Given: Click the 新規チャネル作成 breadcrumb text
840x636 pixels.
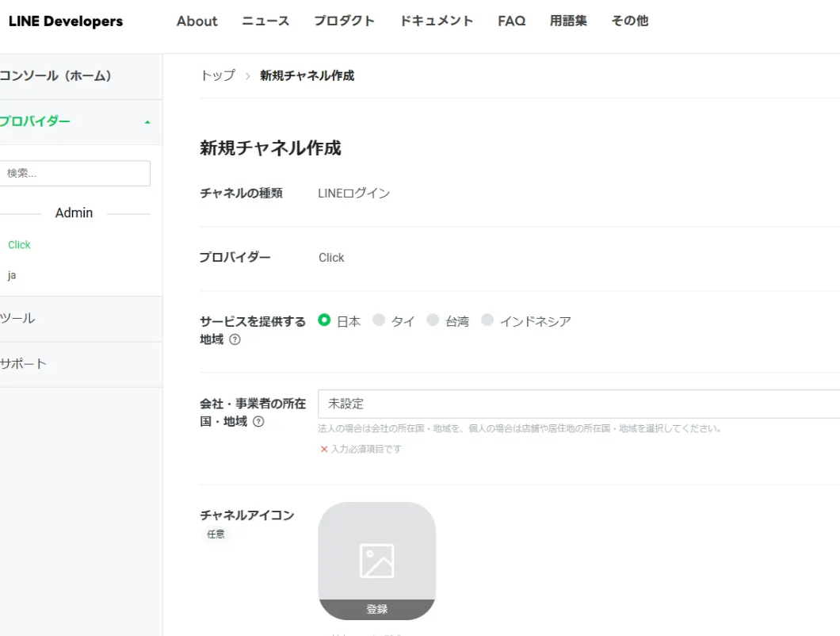Looking at the screenshot, I should (x=307, y=75).
